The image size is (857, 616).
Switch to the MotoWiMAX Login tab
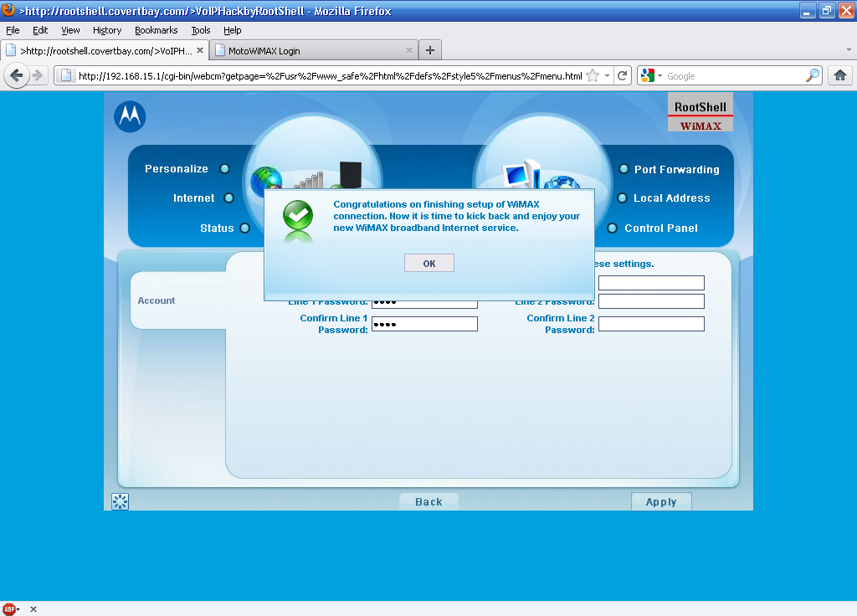[314, 50]
